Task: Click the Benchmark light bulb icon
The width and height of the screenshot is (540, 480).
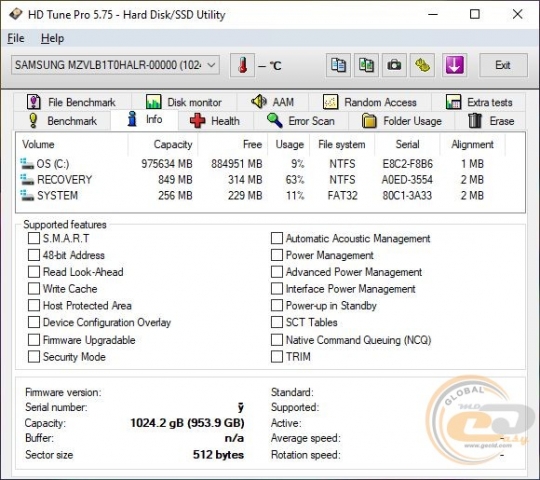Action: [x=33, y=121]
